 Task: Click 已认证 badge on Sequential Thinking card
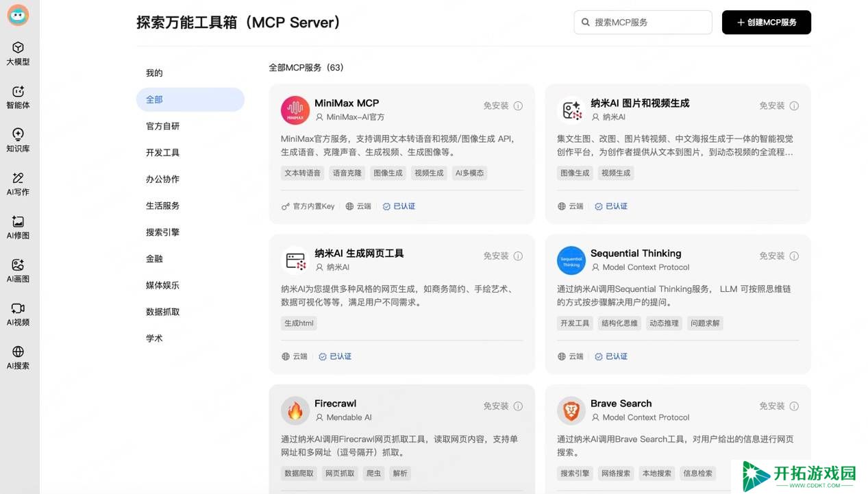[611, 356]
